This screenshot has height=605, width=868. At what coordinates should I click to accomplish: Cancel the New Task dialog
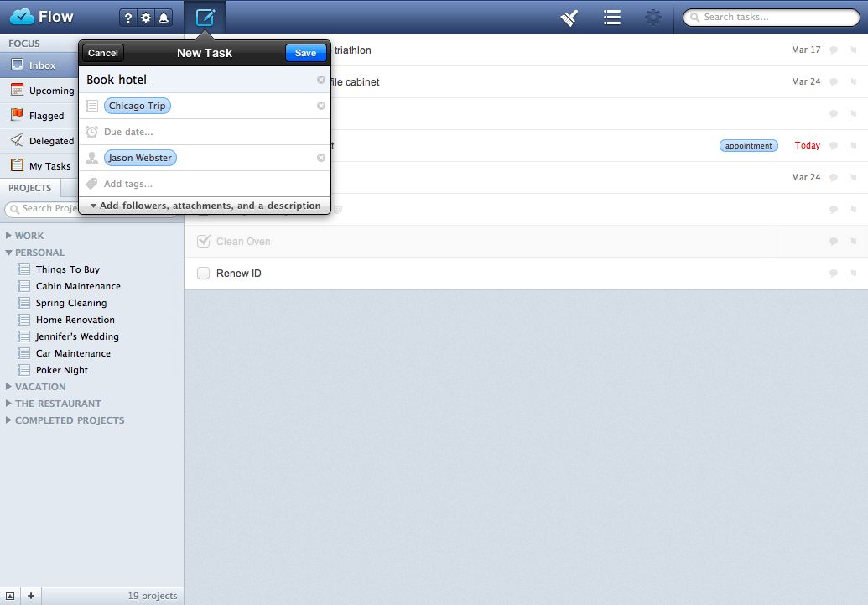pyautogui.click(x=103, y=53)
